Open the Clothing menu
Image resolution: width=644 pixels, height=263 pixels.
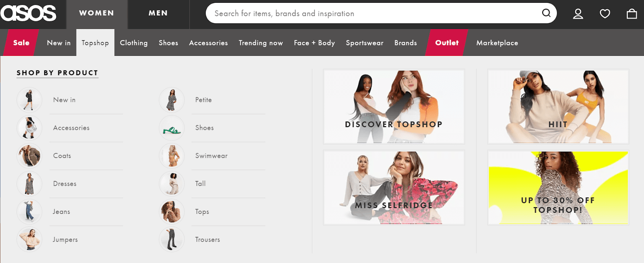click(x=134, y=43)
